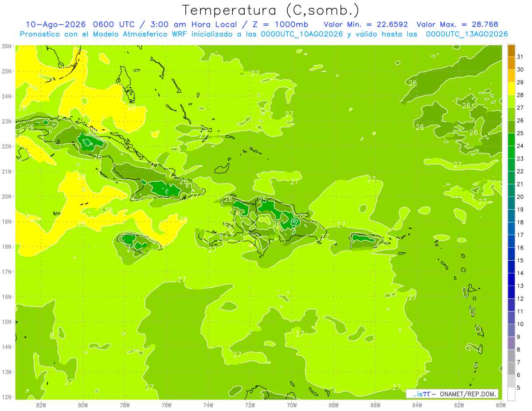Click the '80W' longitude axis label
This screenshot has width=532, height=411.
83,405
